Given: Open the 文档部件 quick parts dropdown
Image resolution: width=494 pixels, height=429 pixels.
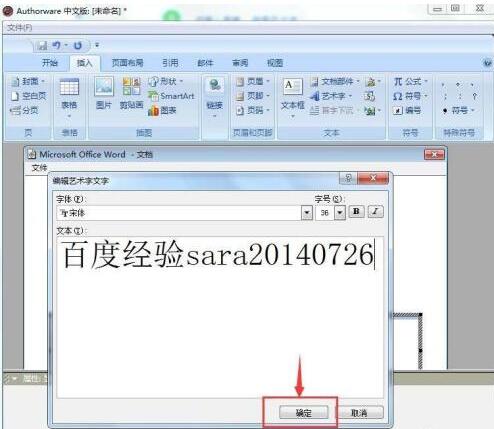Looking at the screenshot, I should [335, 81].
